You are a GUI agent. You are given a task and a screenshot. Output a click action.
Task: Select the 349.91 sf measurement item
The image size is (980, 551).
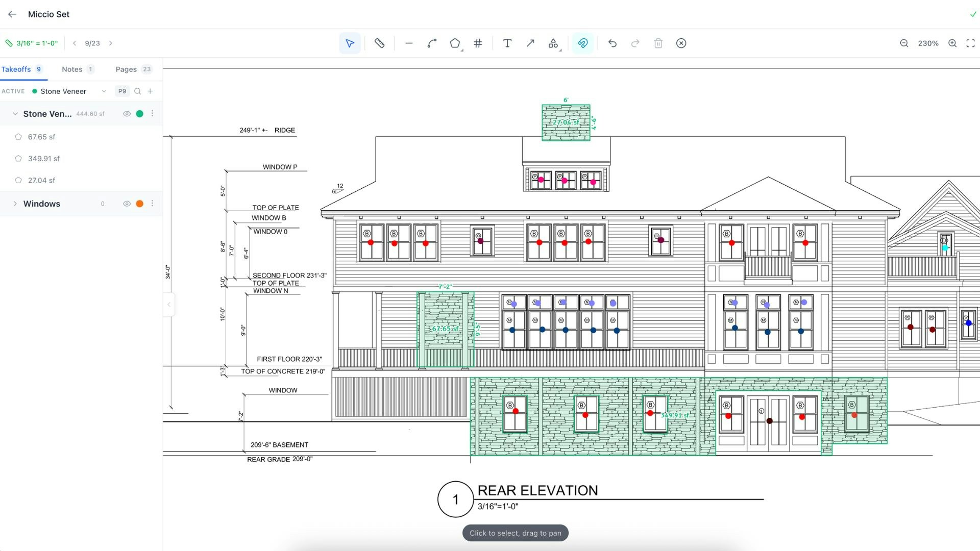tap(43, 159)
